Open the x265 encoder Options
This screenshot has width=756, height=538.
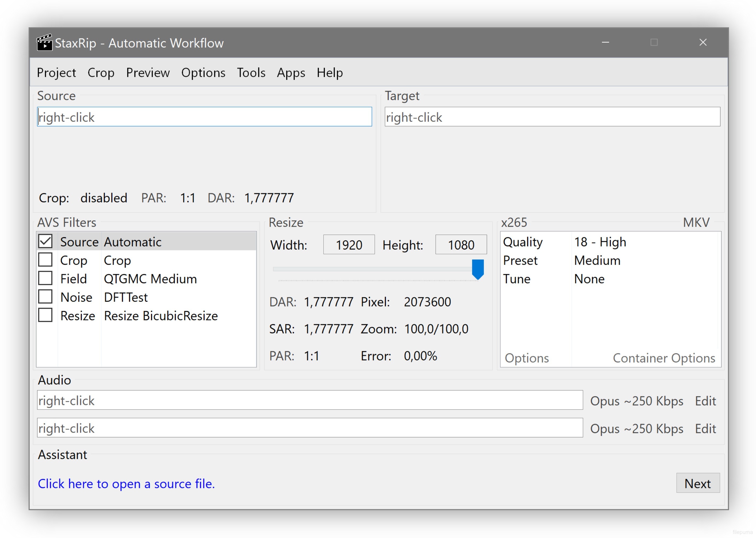coord(526,358)
